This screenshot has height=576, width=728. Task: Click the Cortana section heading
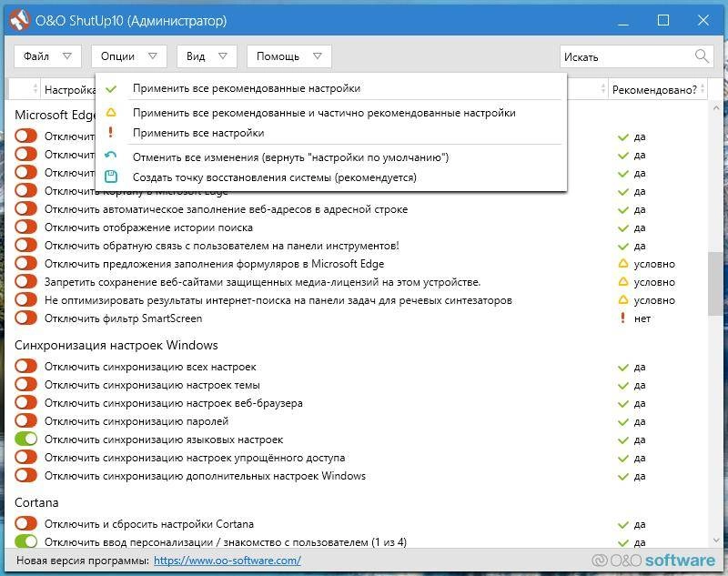pyautogui.click(x=36, y=502)
